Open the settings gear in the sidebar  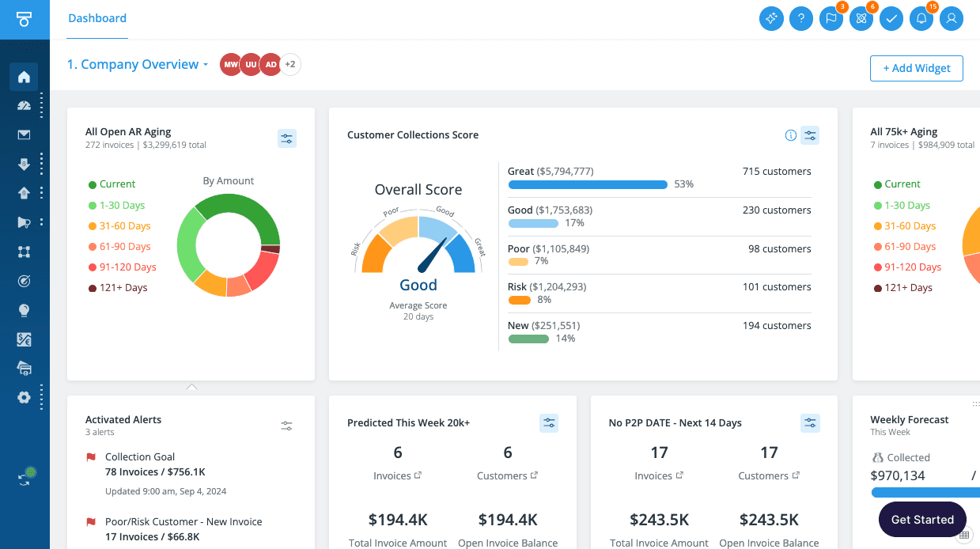point(24,397)
